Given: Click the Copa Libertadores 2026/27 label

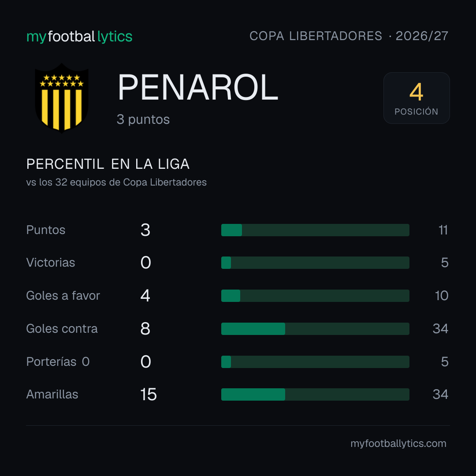Looking at the screenshot, I should coord(349,36).
